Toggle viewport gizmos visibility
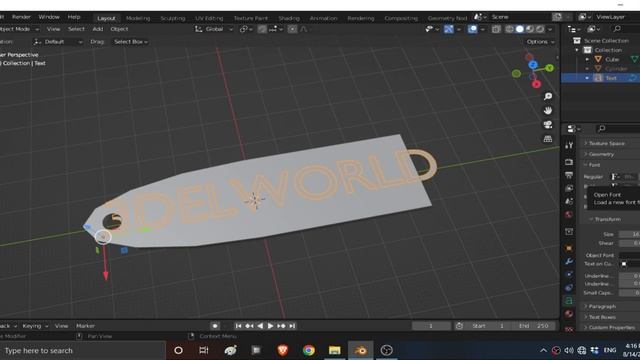 [449, 29]
